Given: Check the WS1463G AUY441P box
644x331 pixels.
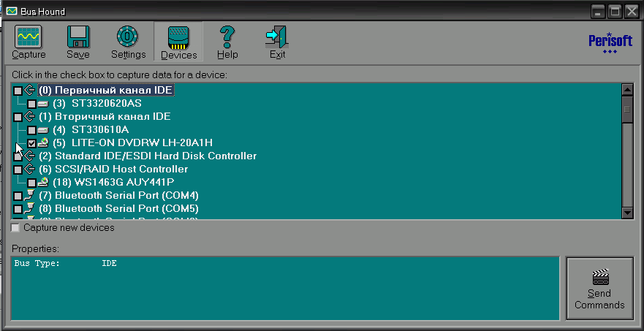Looking at the screenshot, I should pos(31,183).
